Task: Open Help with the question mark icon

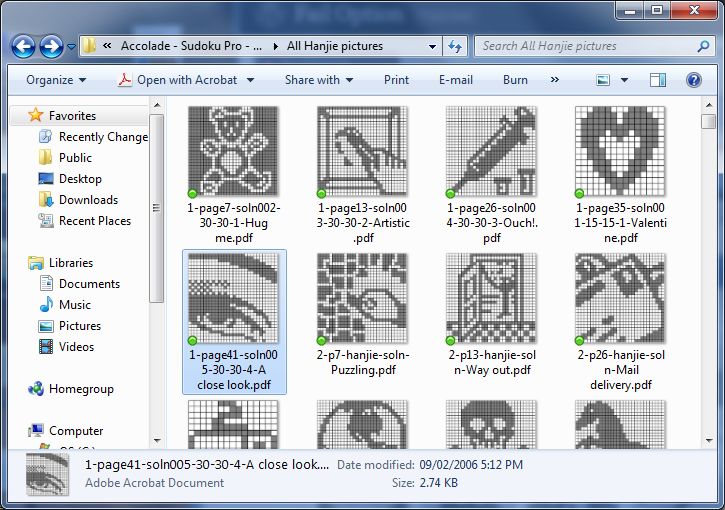Action: pyautogui.click(x=694, y=80)
